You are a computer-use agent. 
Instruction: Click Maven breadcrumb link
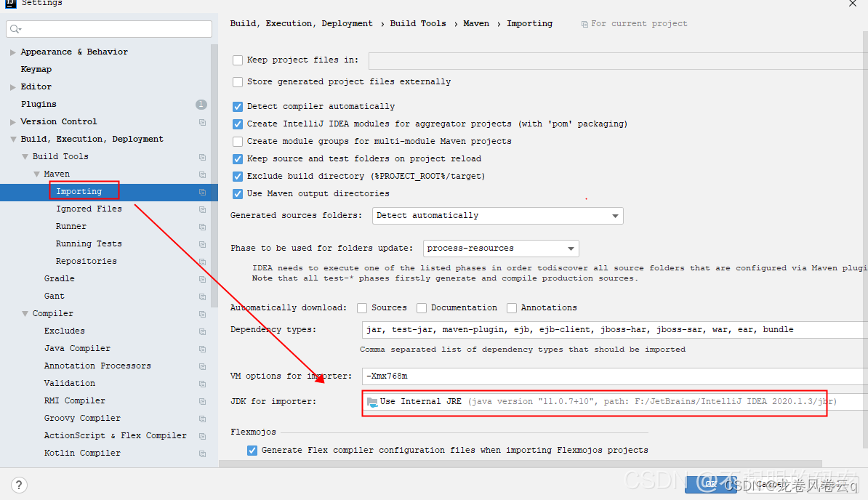476,23
